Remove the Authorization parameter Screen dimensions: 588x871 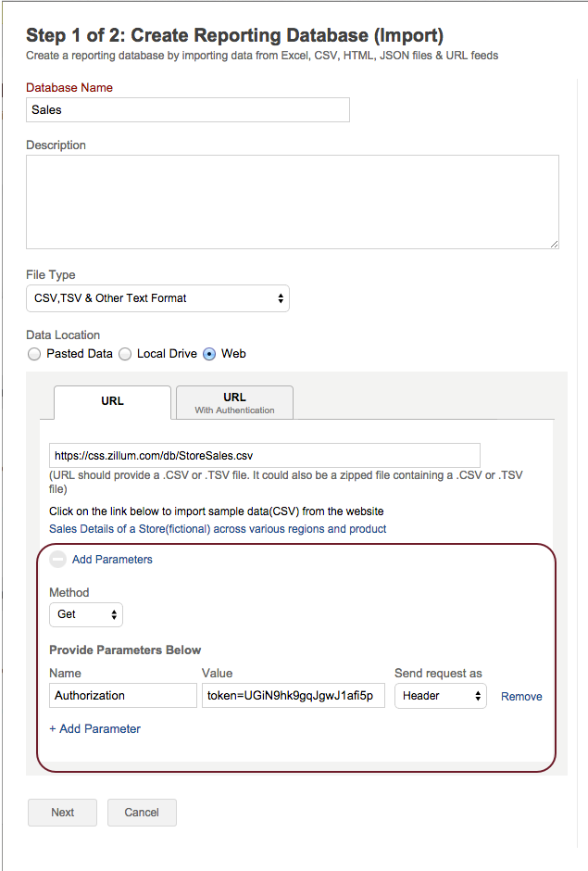(x=521, y=697)
